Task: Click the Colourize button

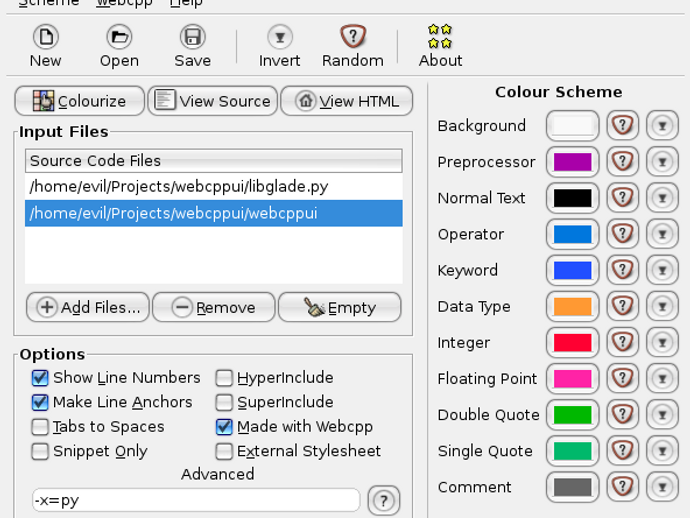Action: [79, 101]
